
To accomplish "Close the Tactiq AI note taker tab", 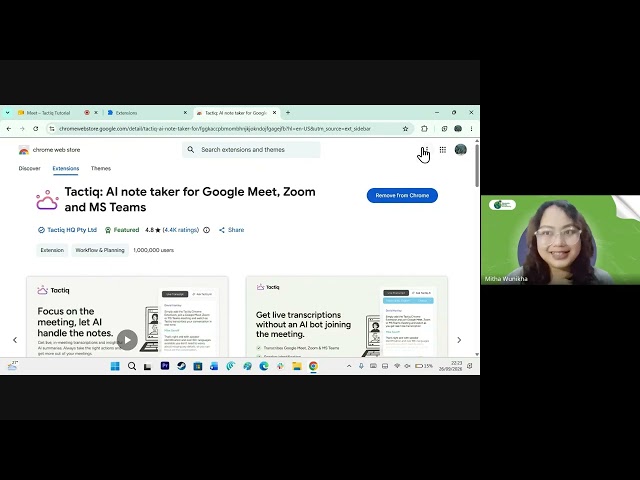I will (x=275, y=113).
